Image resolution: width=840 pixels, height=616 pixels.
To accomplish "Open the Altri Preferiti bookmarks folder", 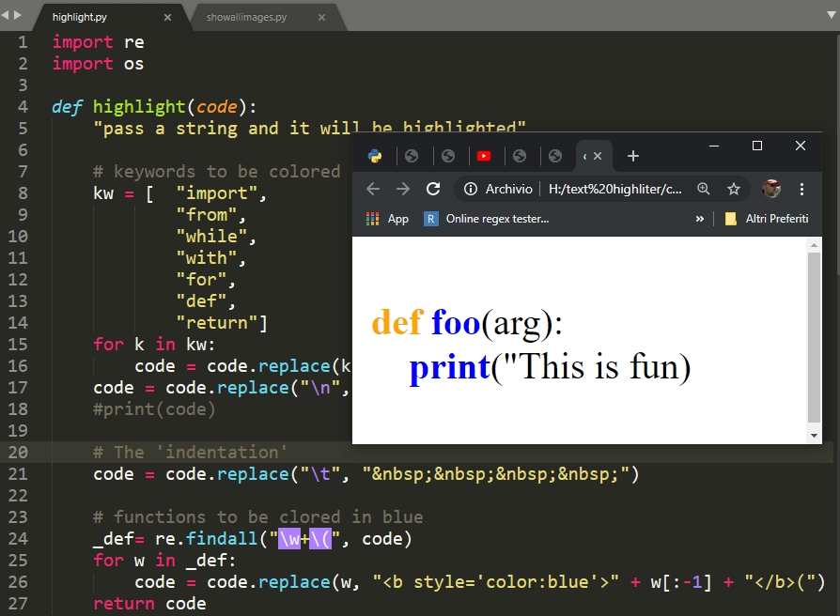I will point(767,219).
